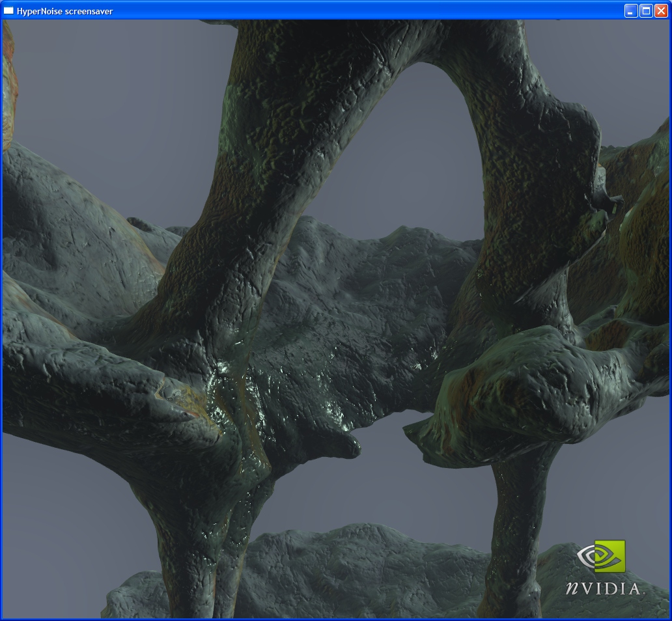Close the HyperNoise screensaver window
Image resolution: width=672 pixels, height=621 pixels.
661,10
